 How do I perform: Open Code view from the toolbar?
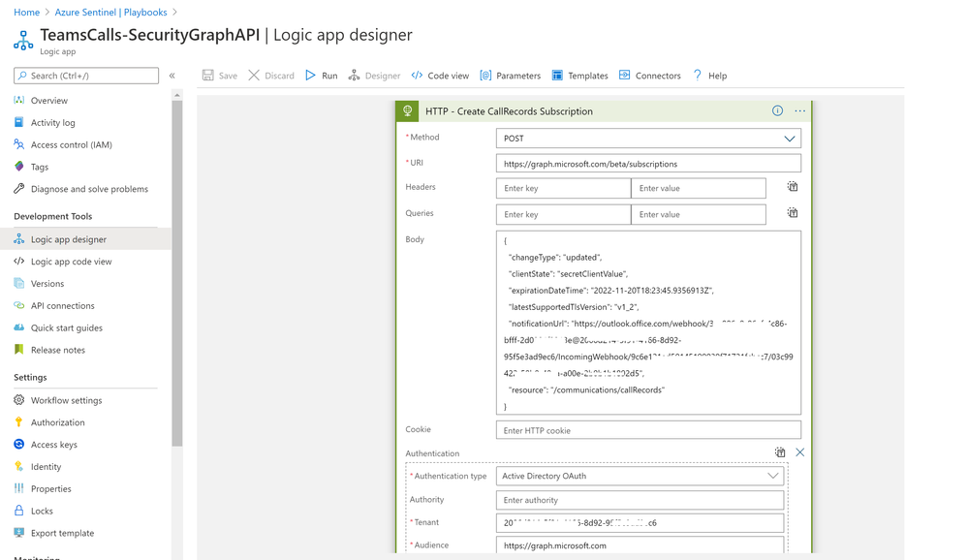point(440,76)
